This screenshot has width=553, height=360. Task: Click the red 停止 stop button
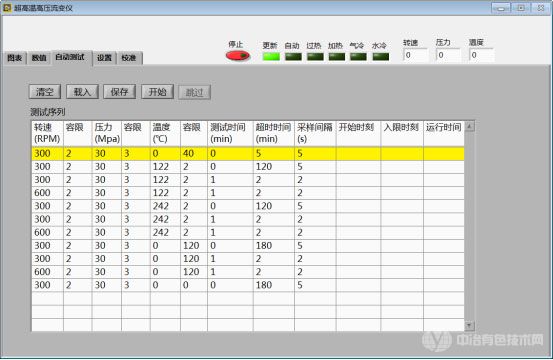point(237,56)
